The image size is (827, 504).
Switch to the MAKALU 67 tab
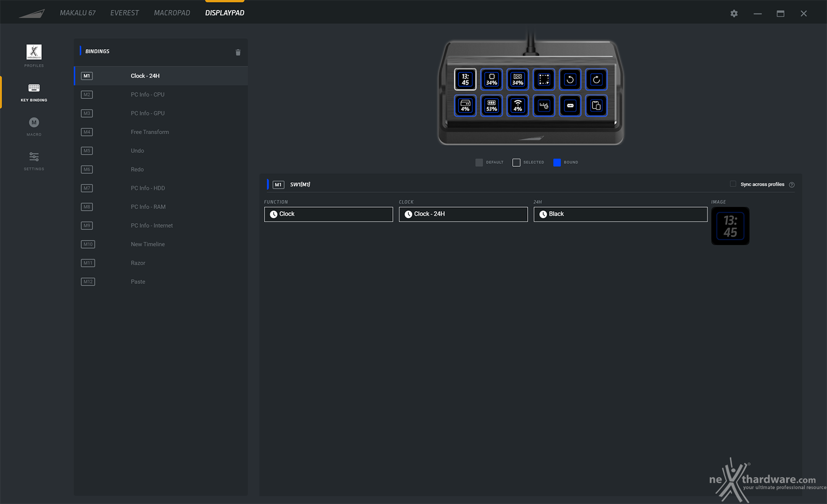(78, 13)
